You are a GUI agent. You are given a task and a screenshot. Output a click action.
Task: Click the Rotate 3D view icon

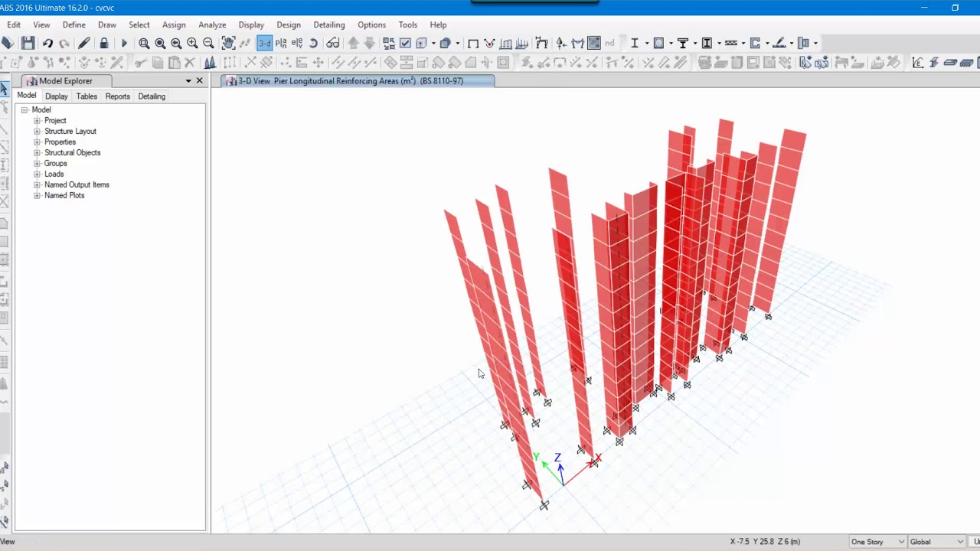coord(313,44)
